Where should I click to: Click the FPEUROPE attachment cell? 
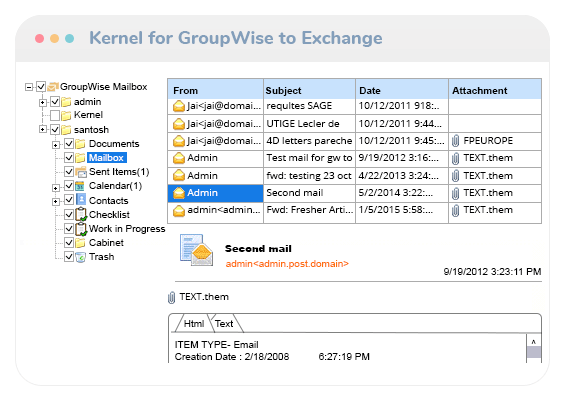pos(495,141)
